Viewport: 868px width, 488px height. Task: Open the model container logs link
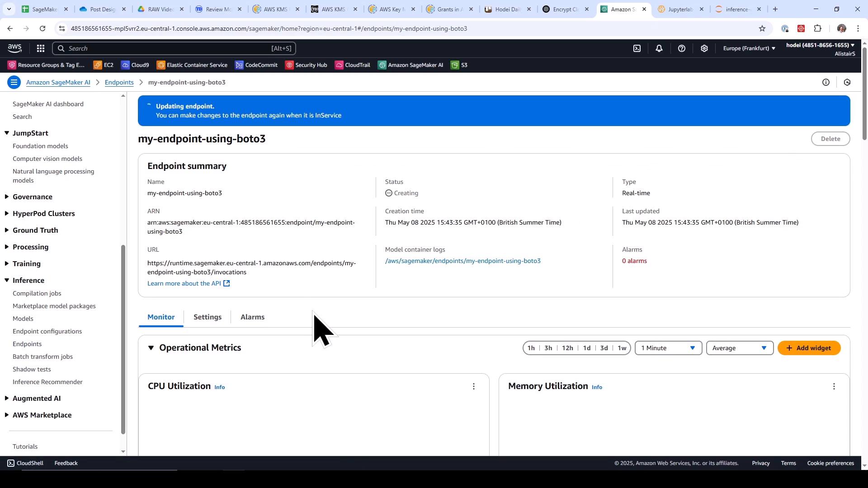coord(462,261)
